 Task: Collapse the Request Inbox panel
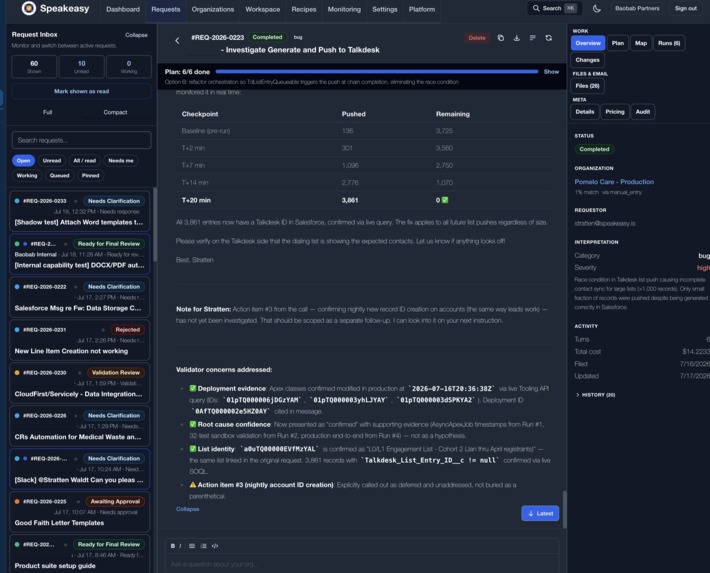(136, 35)
